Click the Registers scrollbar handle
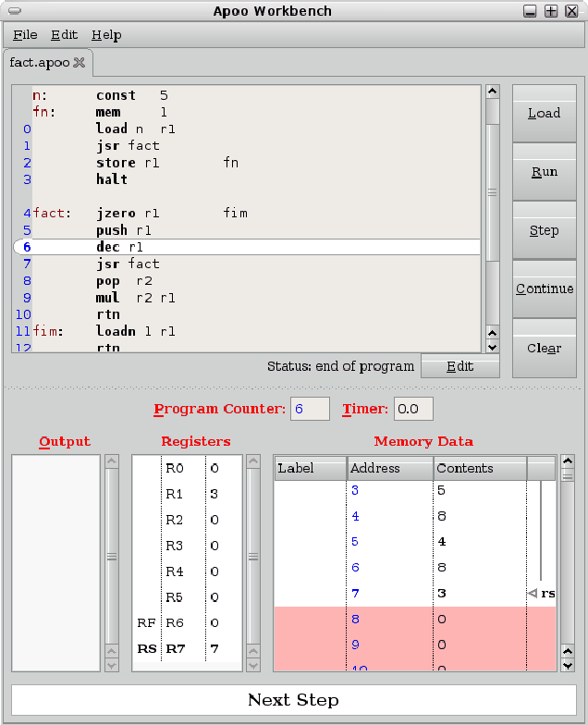This screenshot has width=588, height=725. pyautogui.click(x=253, y=557)
